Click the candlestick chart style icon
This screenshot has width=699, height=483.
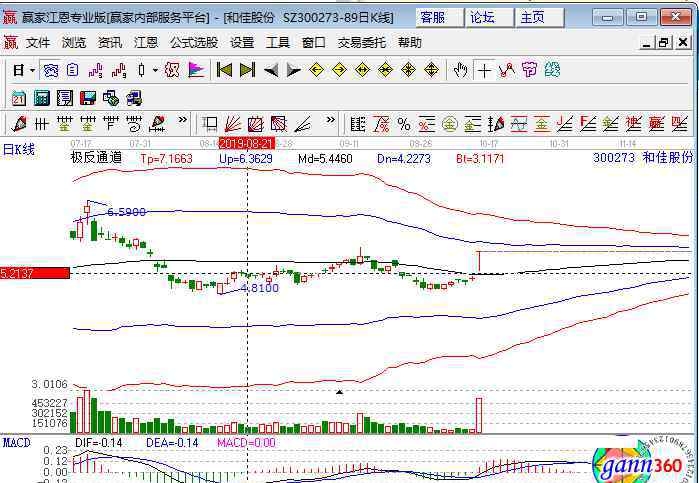[142, 70]
